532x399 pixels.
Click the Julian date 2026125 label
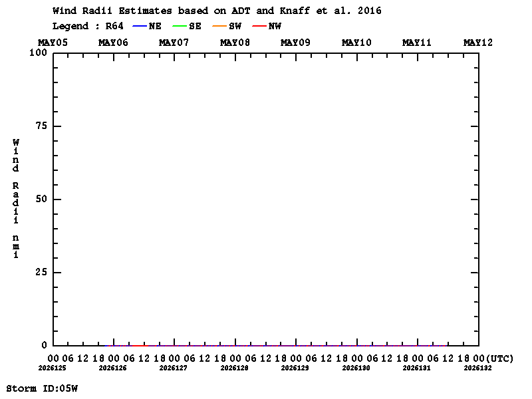coord(53,368)
